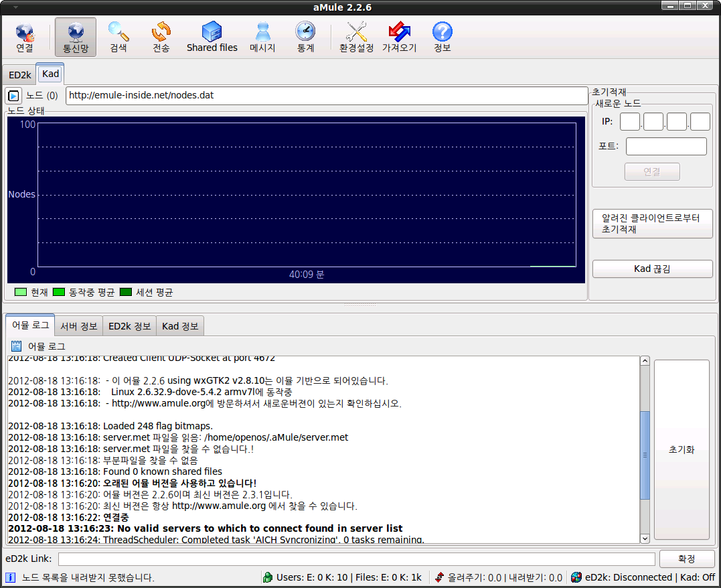Image resolution: width=721 pixels, height=588 pixels.
Task: Click the 동작중 평균 green legend swatch
Action: pos(59,292)
